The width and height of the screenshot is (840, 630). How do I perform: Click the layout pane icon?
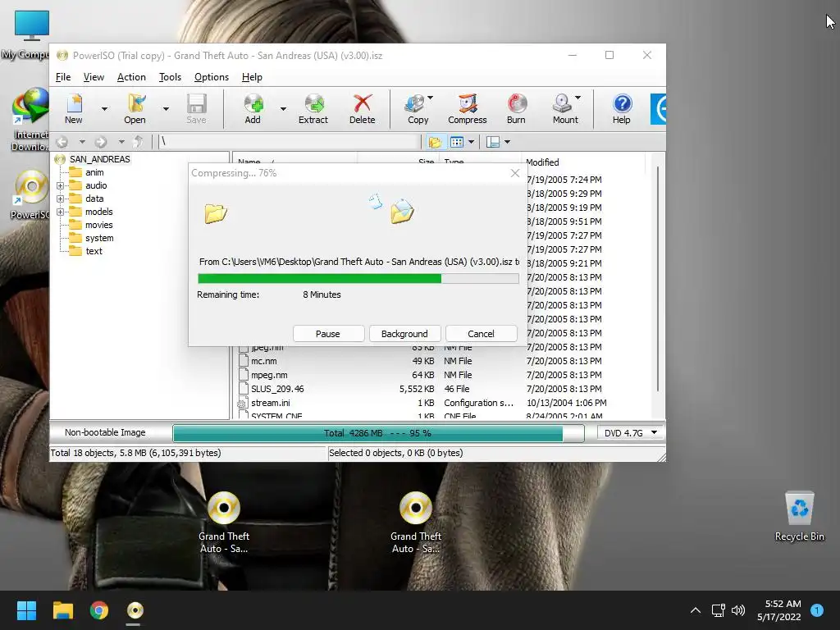(493, 142)
